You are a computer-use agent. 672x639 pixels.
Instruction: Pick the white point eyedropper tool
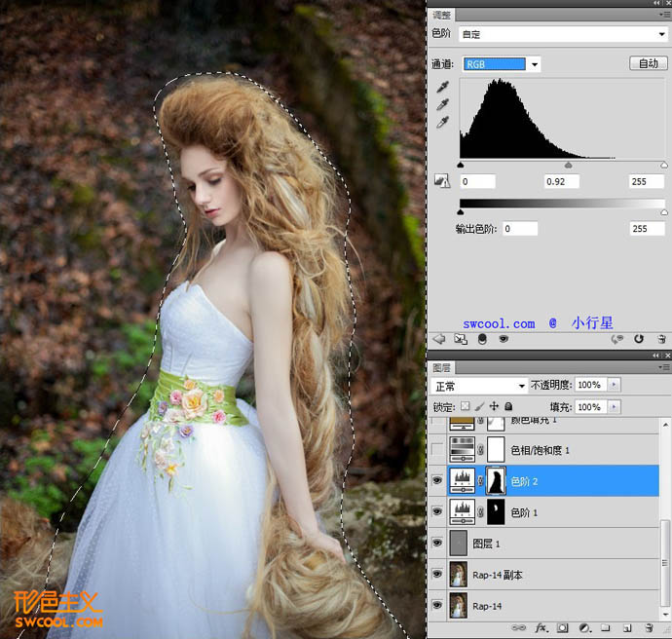(x=443, y=123)
